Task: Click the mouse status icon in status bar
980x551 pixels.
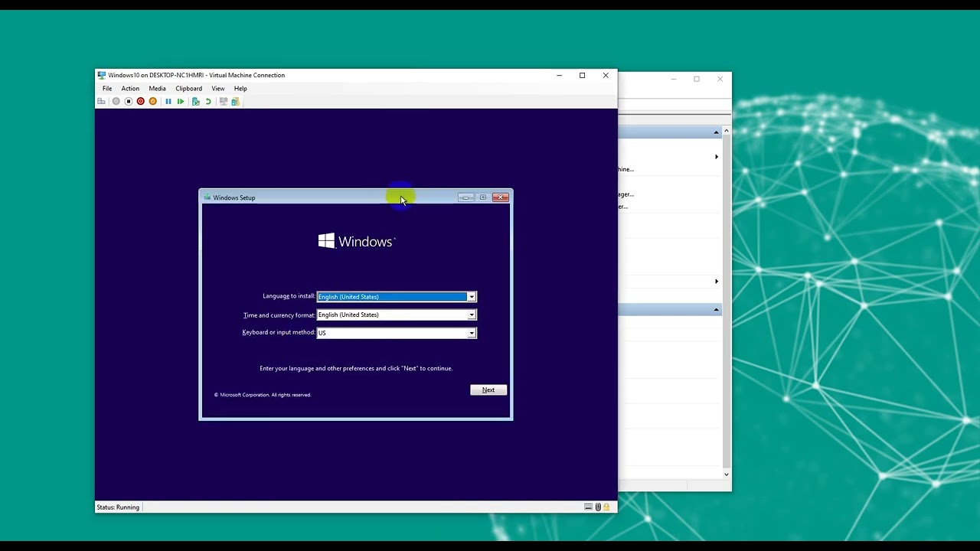Action: [x=598, y=507]
